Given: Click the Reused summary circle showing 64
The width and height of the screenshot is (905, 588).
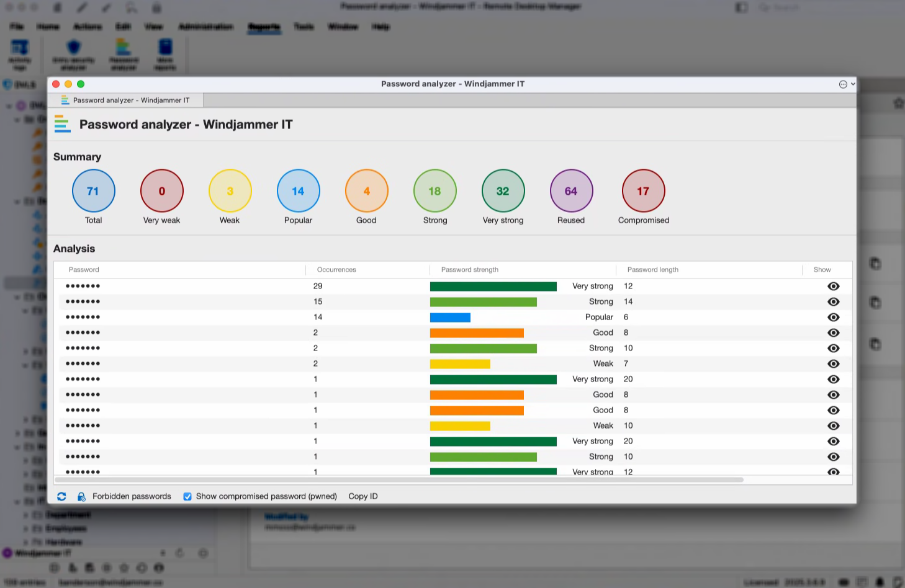Looking at the screenshot, I should [571, 191].
